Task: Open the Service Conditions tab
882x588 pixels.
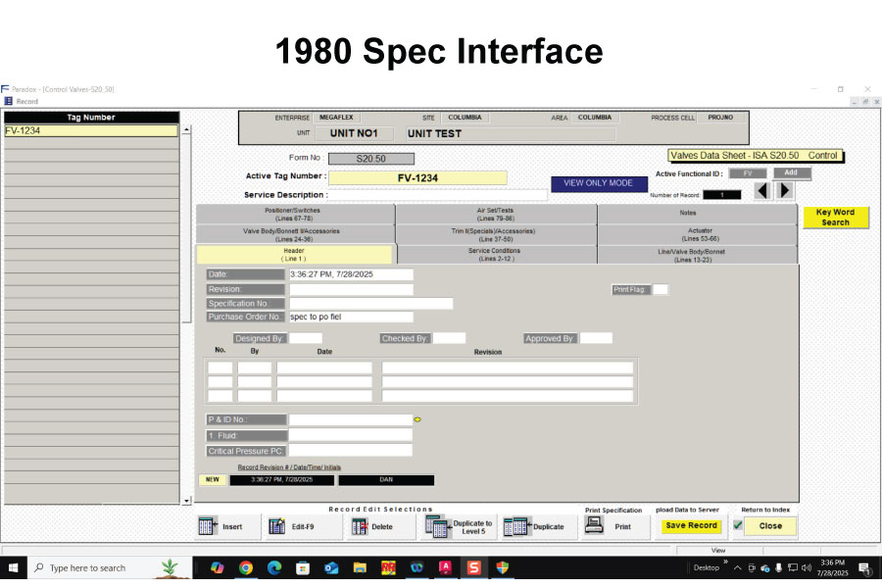Action: pos(494,255)
